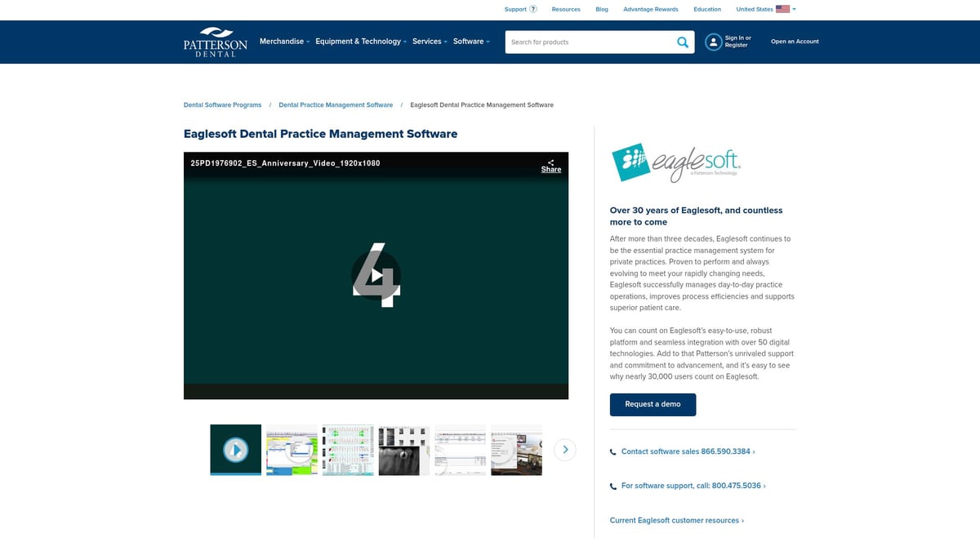980x551 pixels.
Task: Click the next arrow on the thumbnail carousel
Action: tap(564, 450)
